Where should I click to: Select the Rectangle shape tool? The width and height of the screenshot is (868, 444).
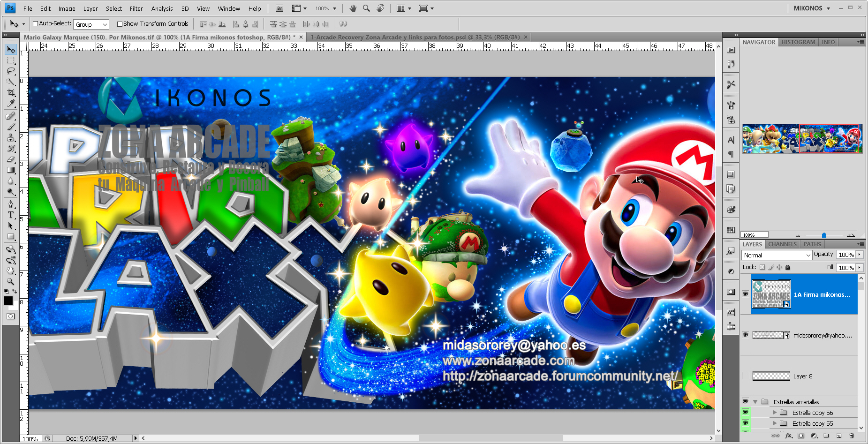(x=11, y=236)
